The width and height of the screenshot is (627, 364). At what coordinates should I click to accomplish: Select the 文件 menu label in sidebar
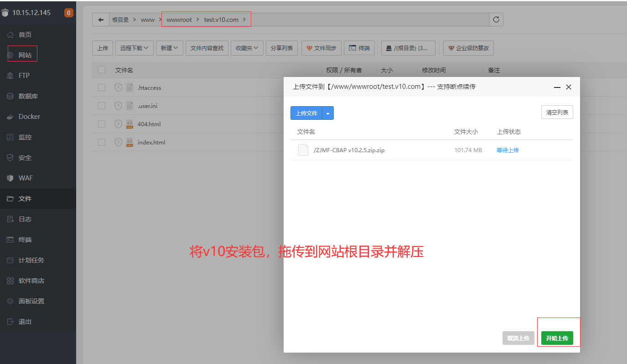click(x=25, y=199)
